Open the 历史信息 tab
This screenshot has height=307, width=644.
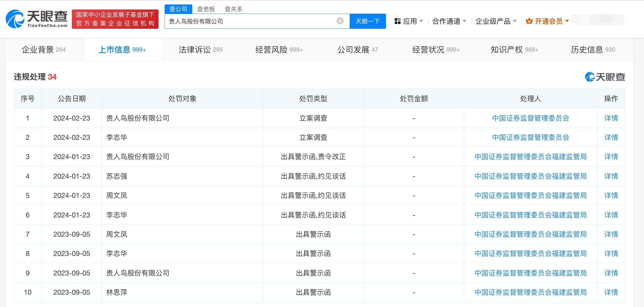tap(593, 50)
